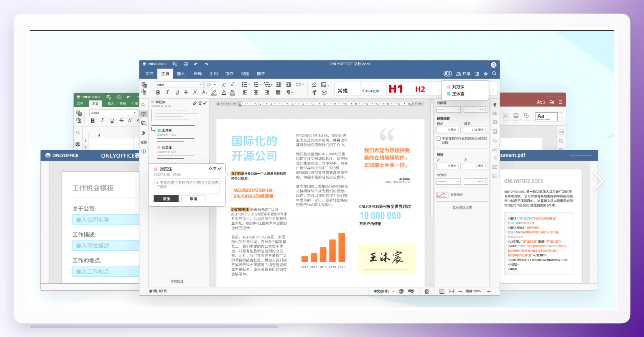Screen dimensions: 644x337
Task: Open the chart settings icon in the right sidebar
Action: coord(495,149)
